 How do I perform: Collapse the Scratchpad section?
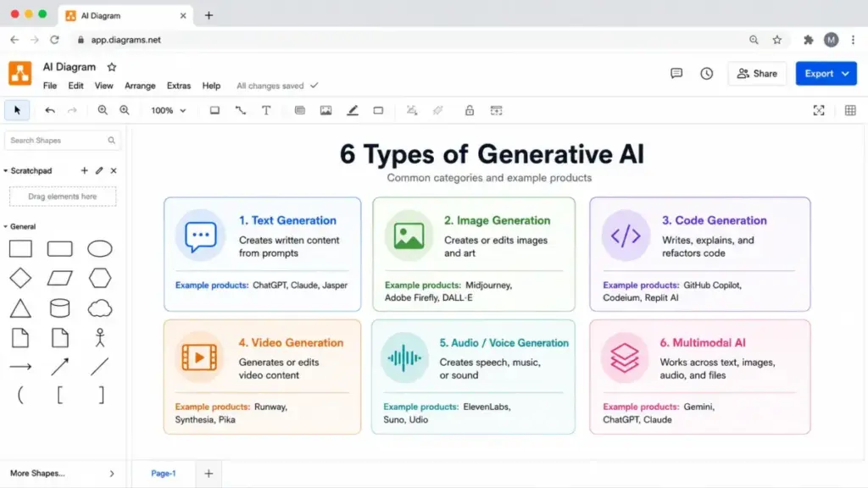6,170
